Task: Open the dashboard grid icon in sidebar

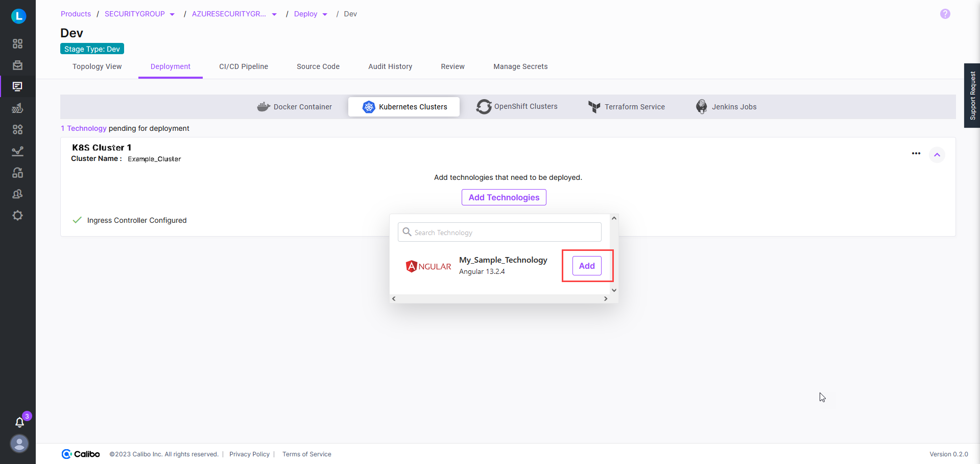Action: [17, 44]
